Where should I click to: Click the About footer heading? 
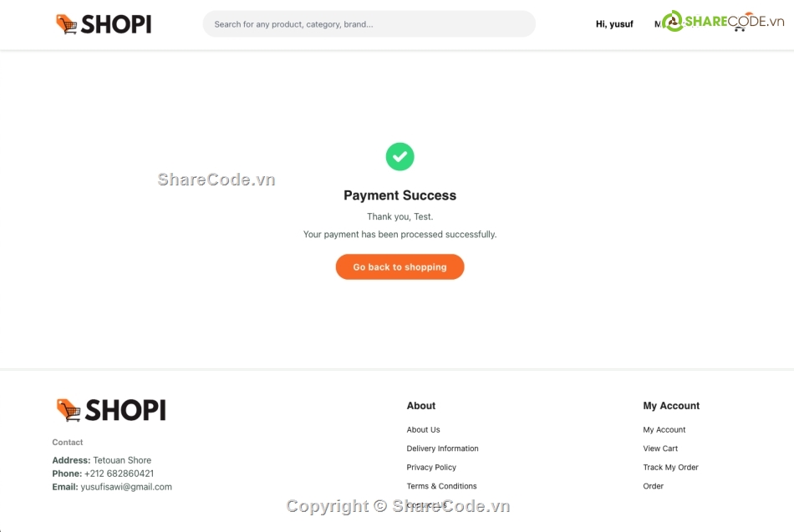pos(420,405)
